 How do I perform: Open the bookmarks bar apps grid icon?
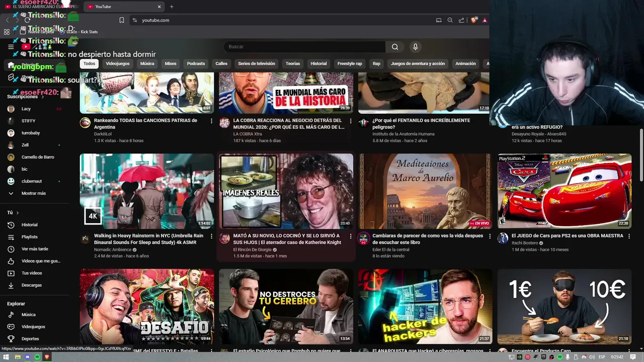pyautogui.click(x=7, y=32)
